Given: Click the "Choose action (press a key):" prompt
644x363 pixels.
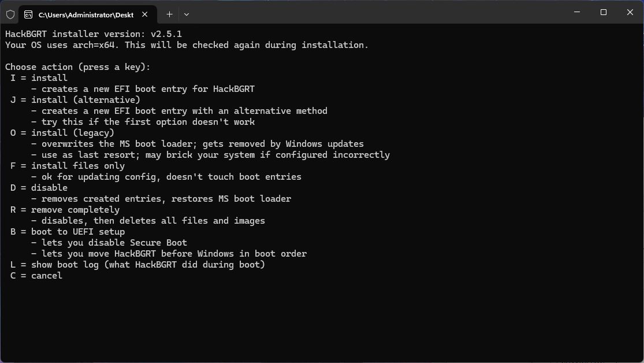Looking at the screenshot, I should click(78, 67).
